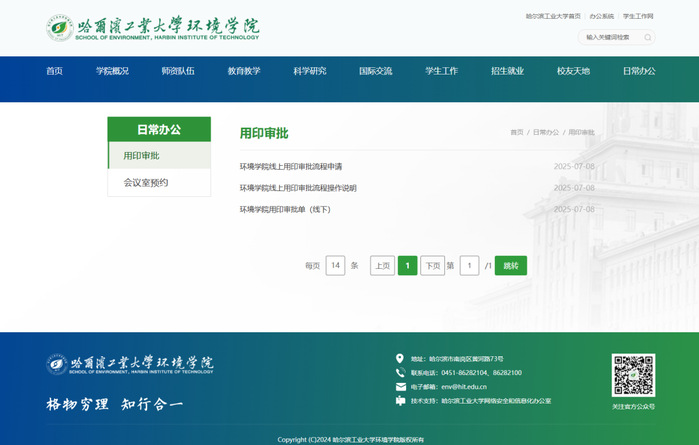This screenshot has height=445, width=699.
Task: Click the location pin icon in footer
Action: point(401,358)
